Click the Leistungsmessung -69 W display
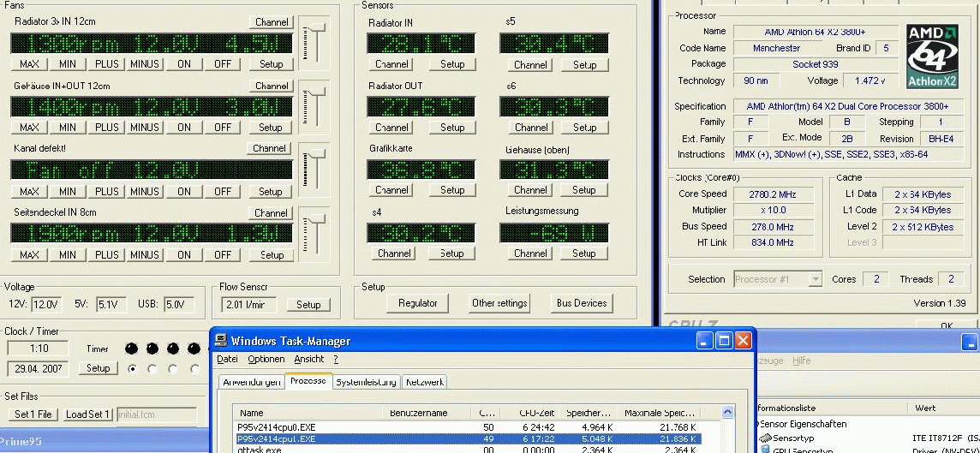The image size is (980, 453). tap(553, 233)
